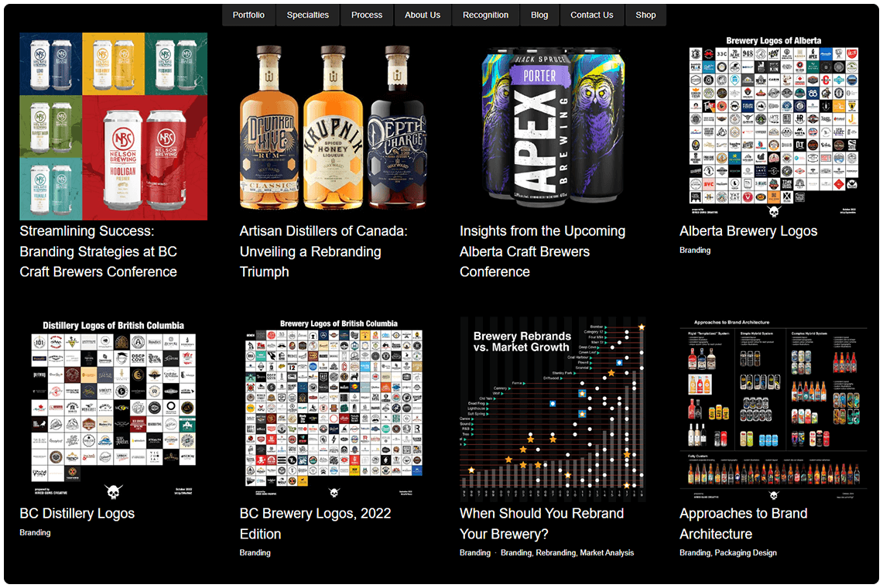Click the Drunken Hive and Krupnik bottles image
883x588 pixels.
334,126
